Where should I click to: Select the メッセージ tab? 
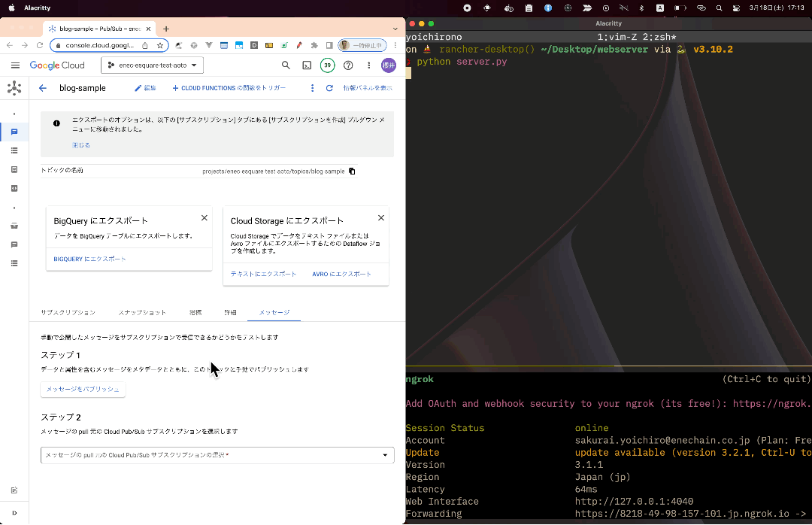(274, 312)
